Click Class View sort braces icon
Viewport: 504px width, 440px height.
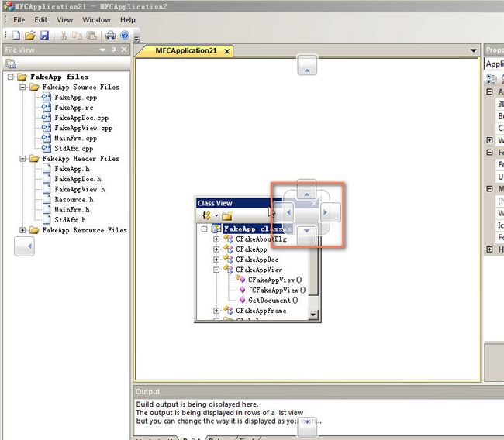point(207,215)
